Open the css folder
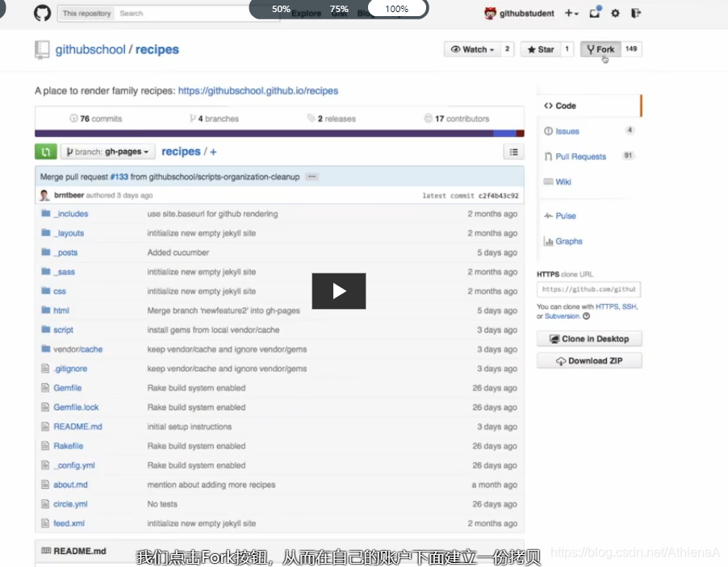This screenshot has width=728, height=567. click(x=60, y=291)
